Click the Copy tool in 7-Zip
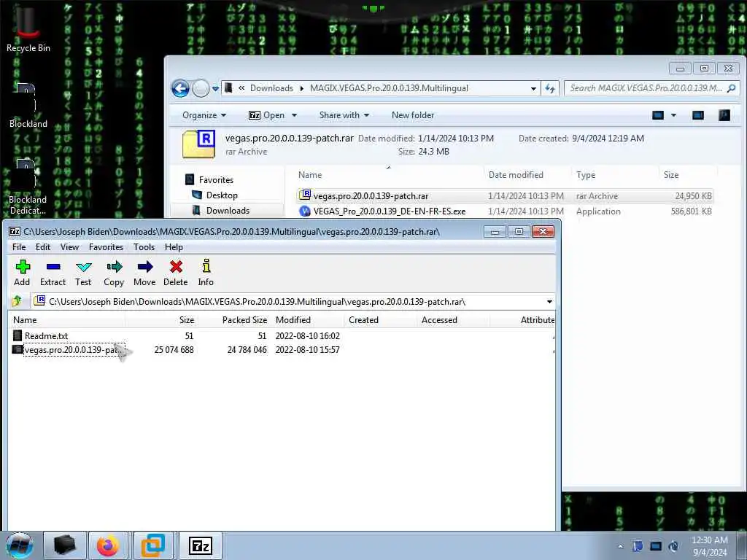Image resolution: width=747 pixels, height=560 pixels. (114, 273)
